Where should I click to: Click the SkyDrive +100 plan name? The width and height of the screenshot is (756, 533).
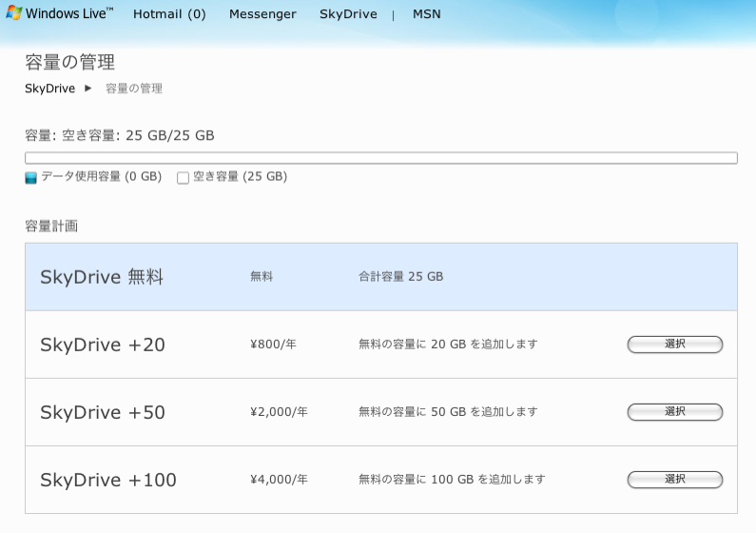[108, 480]
